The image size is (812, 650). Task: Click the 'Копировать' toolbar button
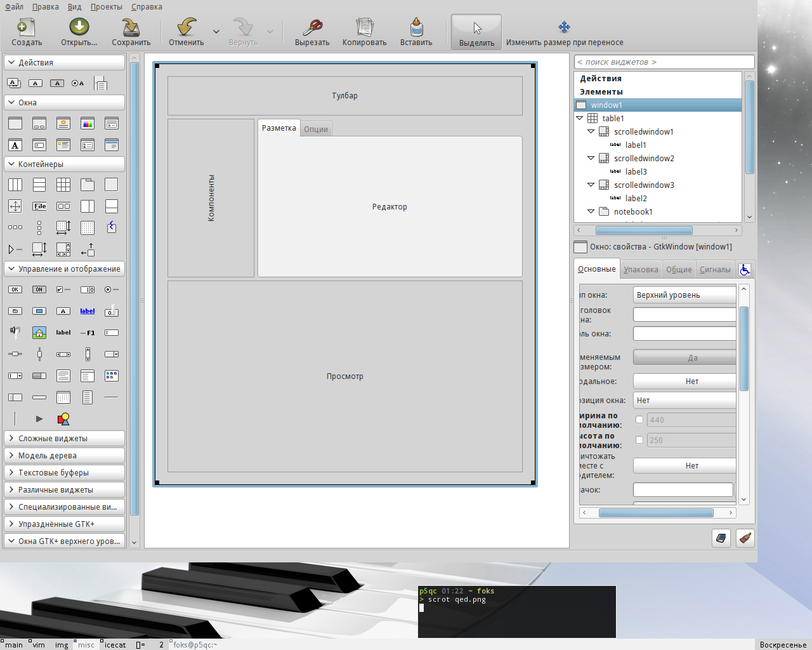[365, 32]
